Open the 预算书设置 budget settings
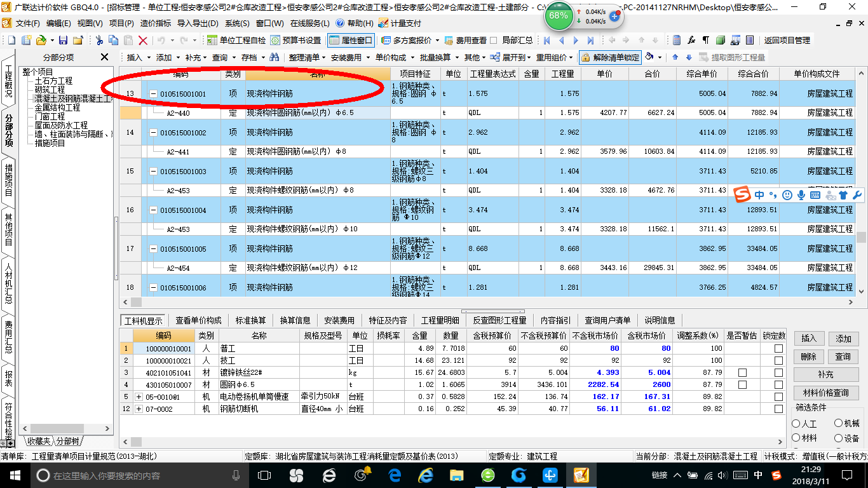The image size is (868, 488). pos(295,40)
